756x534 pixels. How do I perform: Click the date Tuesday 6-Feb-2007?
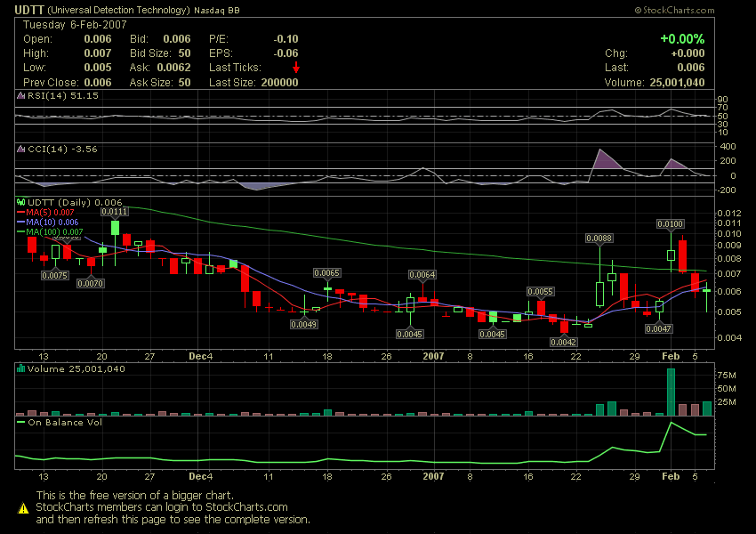click(x=75, y=25)
